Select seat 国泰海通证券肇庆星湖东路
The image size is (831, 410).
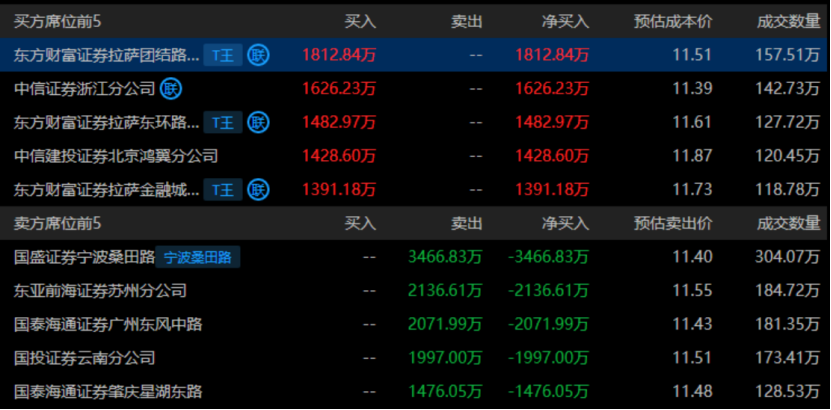tap(108, 392)
